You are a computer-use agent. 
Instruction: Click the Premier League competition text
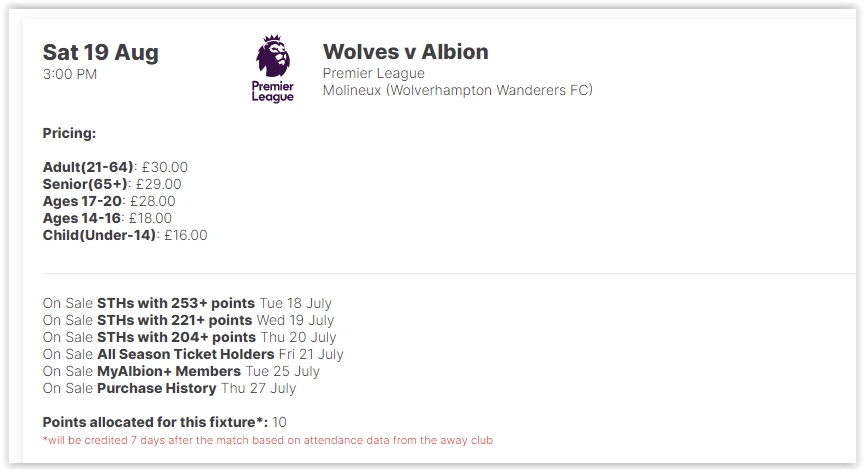pyautogui.click(x=374, y=73)
